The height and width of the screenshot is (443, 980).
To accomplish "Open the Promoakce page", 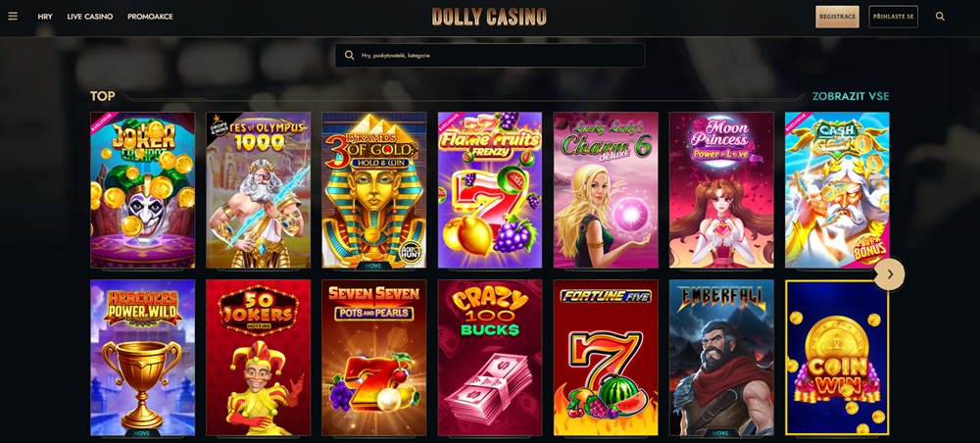I will [150, 17].
